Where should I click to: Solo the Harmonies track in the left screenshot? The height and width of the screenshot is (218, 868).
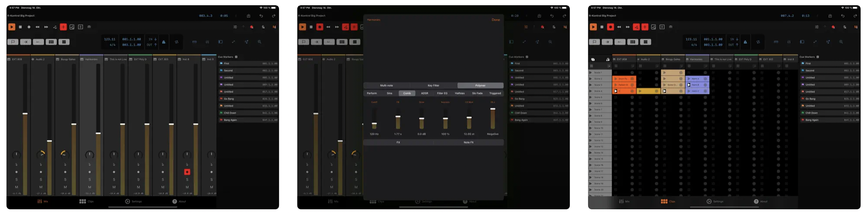coord(90,179)
